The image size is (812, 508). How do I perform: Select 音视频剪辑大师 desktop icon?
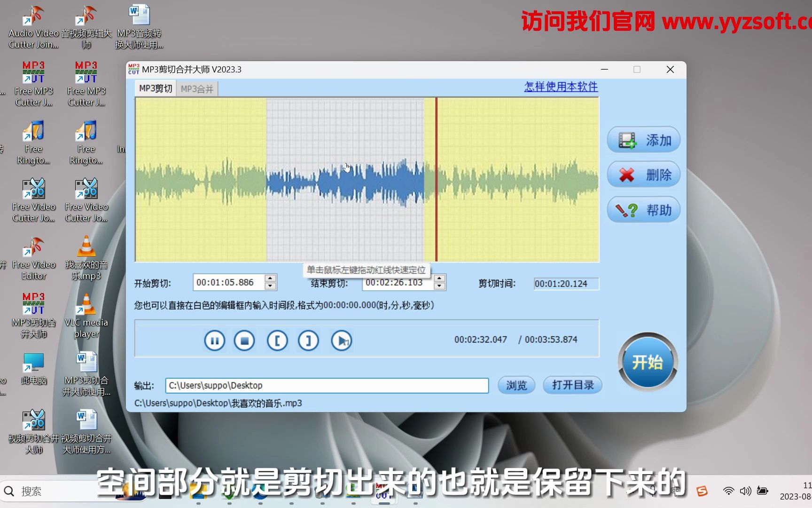(86, 27)
